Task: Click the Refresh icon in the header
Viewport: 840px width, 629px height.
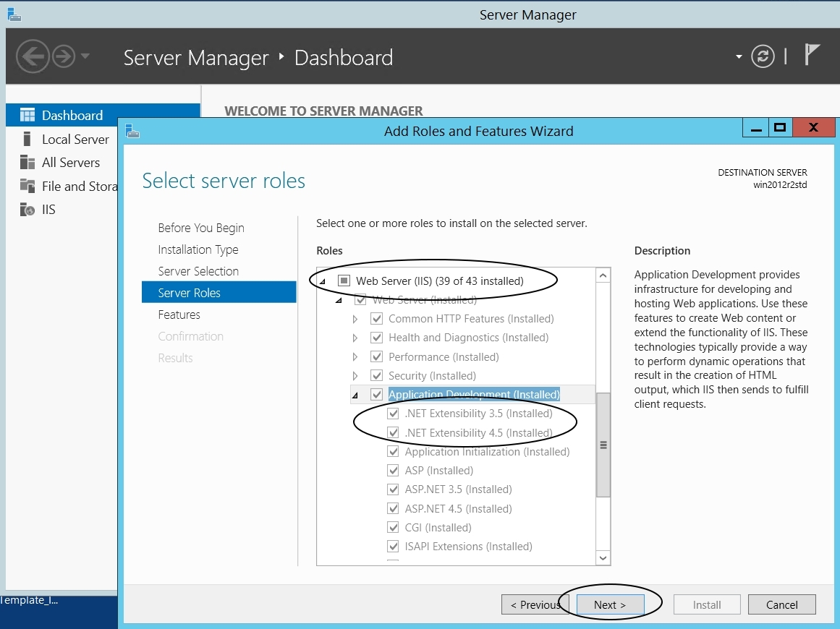Action: coord(763,56)
